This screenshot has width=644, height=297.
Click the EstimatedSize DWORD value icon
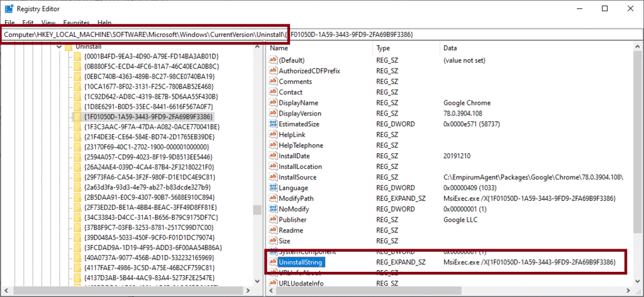point(273,124)
